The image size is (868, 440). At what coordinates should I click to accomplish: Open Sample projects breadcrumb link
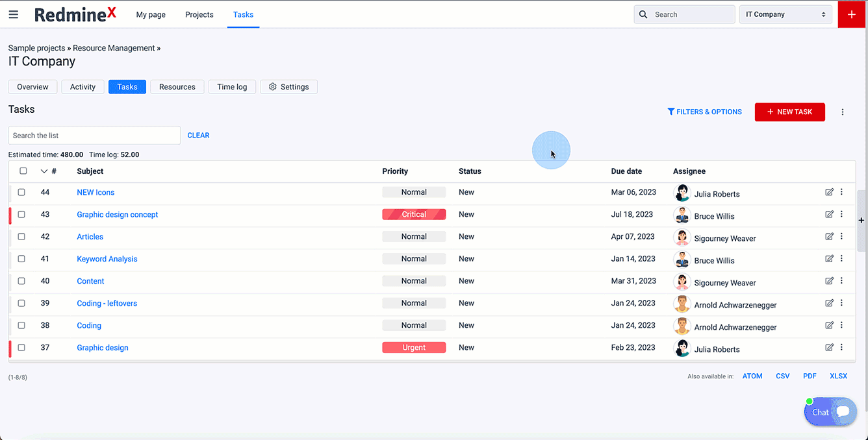[x=37, y=48]
